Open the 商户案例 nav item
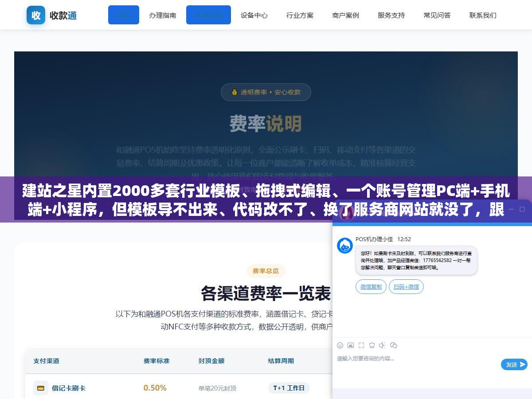This screenshot has width=532, height=399. point(345,15)
